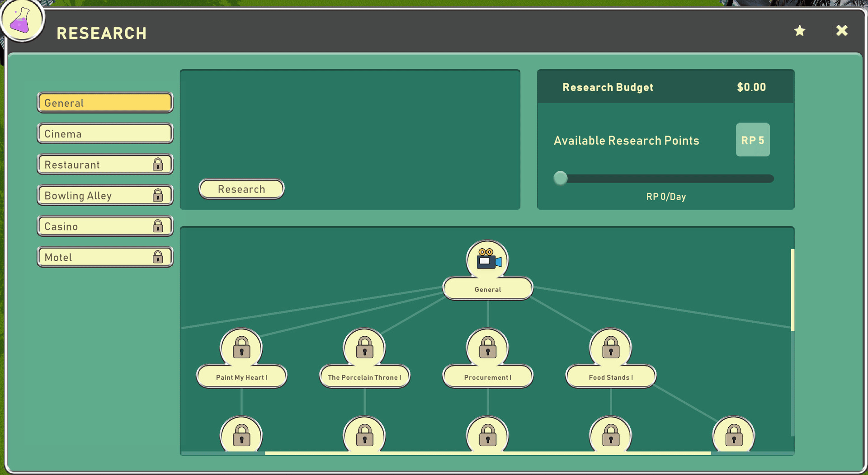868x475 pixels.
Task: Click the padlock on the Casino category
Action: 158,226
